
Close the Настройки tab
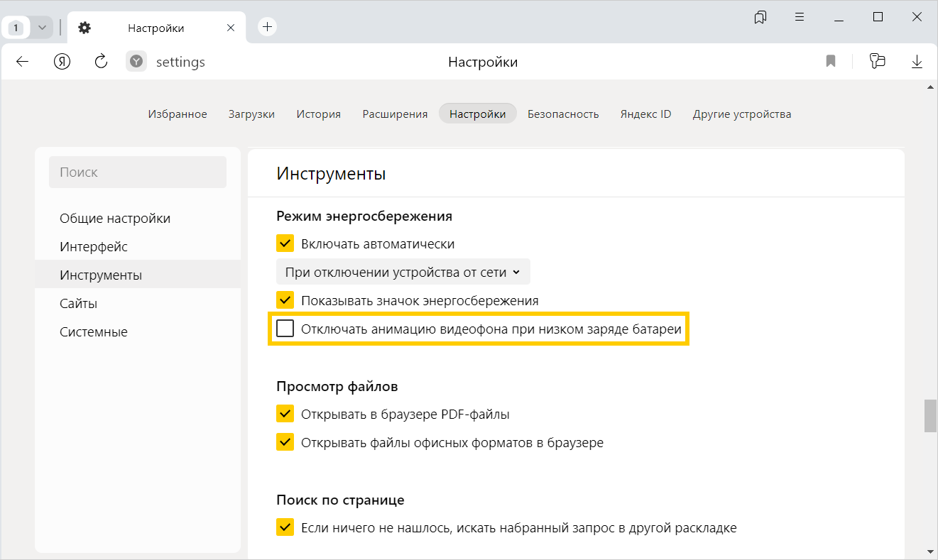pos(230,28)
